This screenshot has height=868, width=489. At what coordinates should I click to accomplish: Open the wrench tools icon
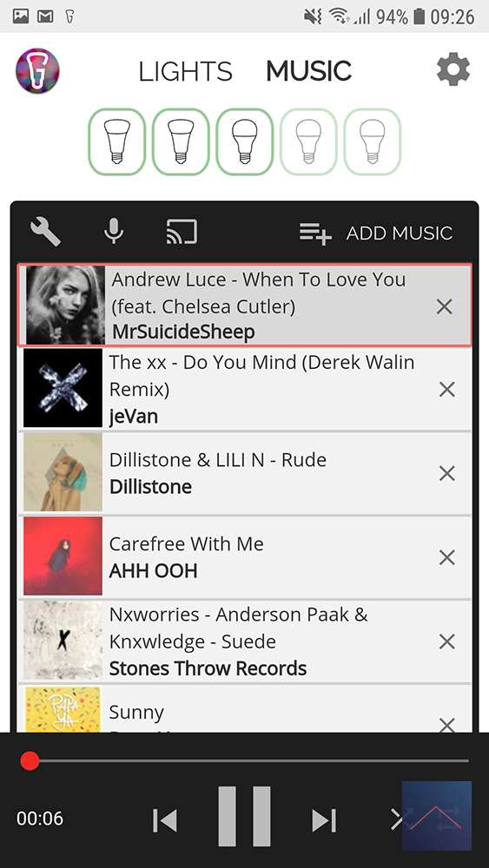coord(45,232)
